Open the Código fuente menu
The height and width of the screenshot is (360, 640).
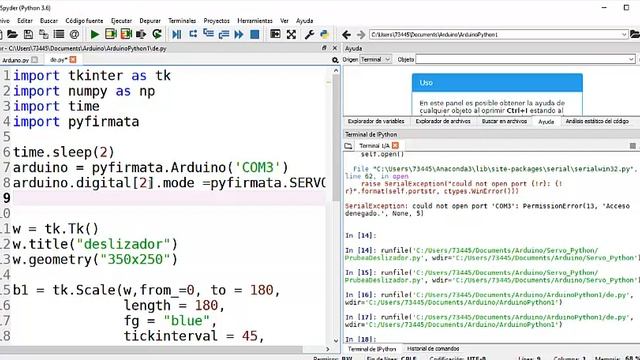click(84, 21)
